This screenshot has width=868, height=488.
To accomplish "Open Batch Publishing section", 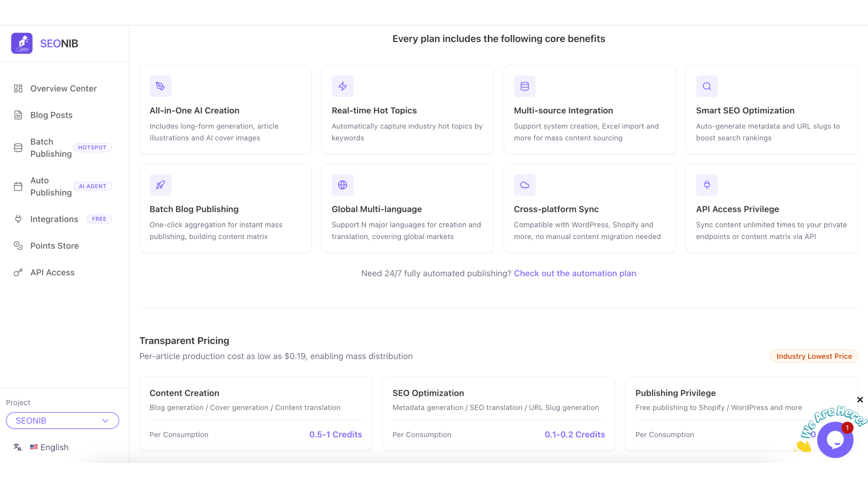I will coord(51,148).
